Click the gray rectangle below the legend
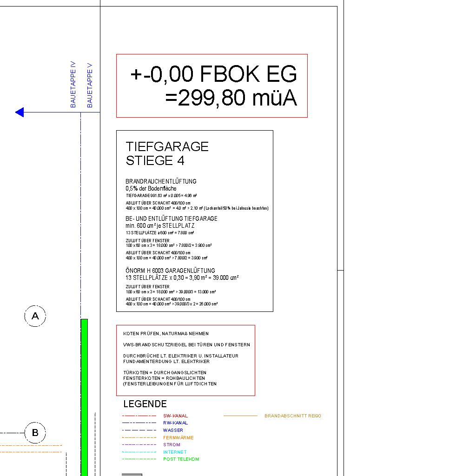The width and height of the screenshot is (476, 476). (x=132, y=474)
